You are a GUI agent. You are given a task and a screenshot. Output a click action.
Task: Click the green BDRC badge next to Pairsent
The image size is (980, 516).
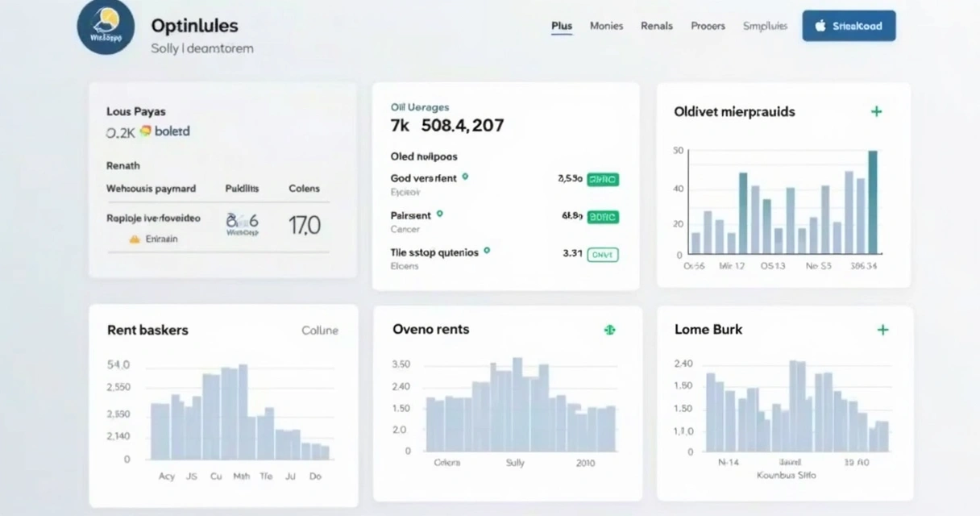point(603,217)
